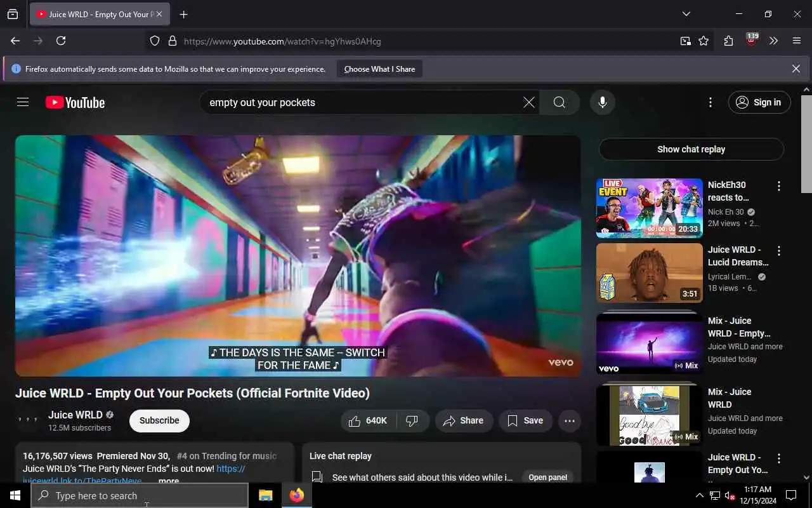Open the Firefox View icon
This screenshot has height=508, width=812.
13,14
